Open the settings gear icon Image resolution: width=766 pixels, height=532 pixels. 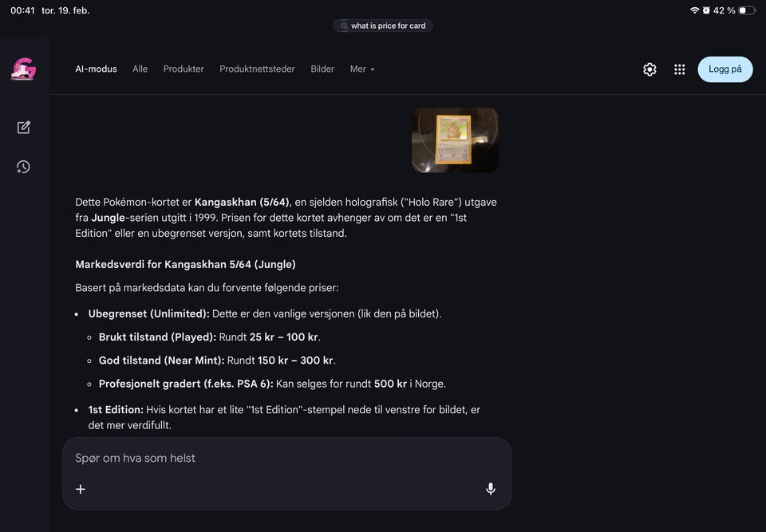point(650,69)
